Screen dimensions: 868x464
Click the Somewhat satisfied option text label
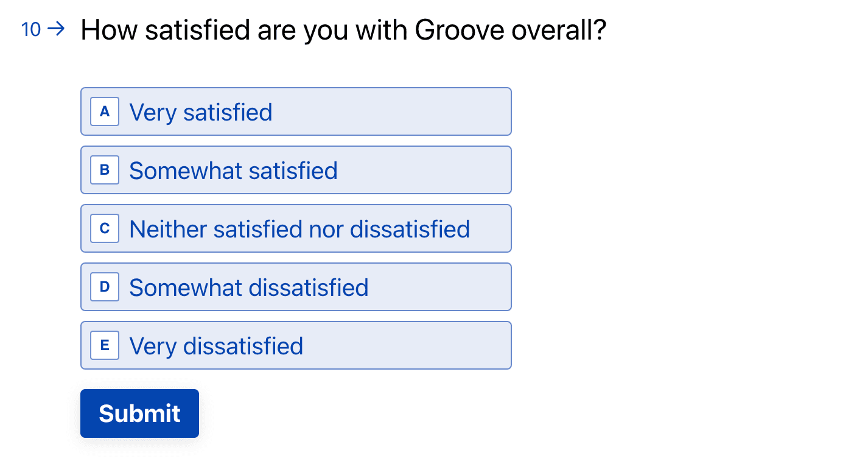233,170
